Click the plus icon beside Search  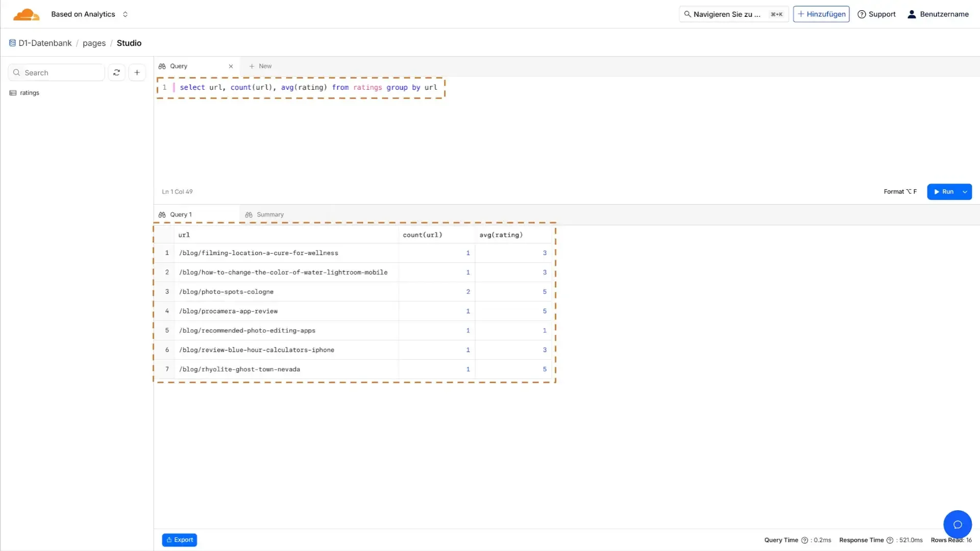[137, 72]
